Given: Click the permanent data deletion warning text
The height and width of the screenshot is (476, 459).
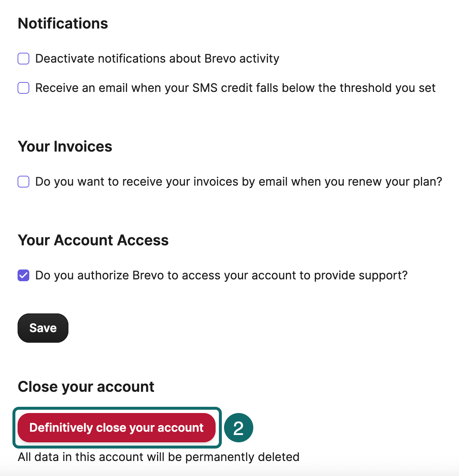Looking at the screenshot, I should [x=158, y=457].
